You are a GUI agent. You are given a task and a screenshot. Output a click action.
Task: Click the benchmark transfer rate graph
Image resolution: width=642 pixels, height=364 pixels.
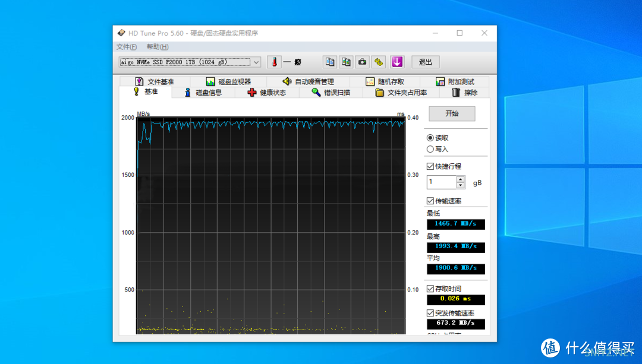click(270, 226)
